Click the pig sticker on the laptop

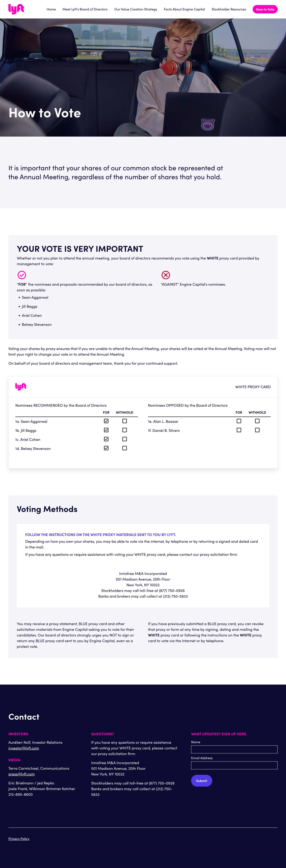(x=207, y=124)
